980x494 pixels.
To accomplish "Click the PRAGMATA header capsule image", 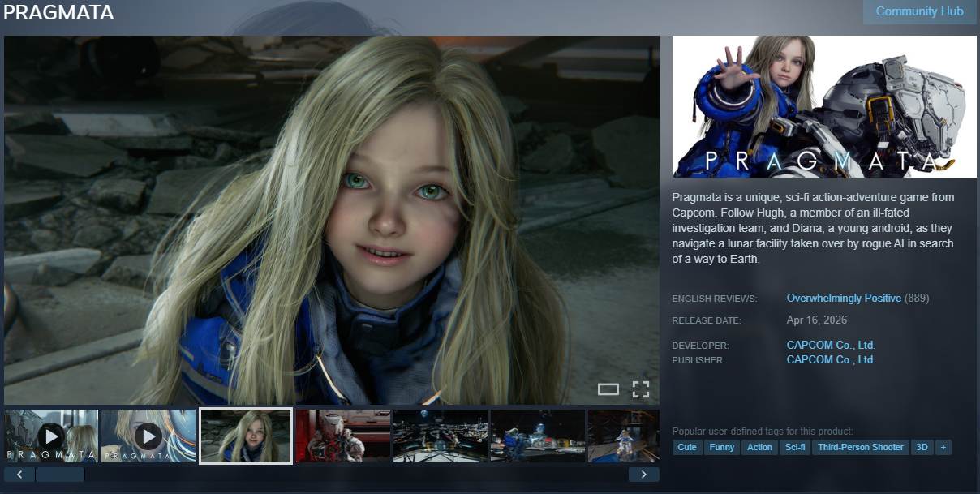I will (824, 106).
